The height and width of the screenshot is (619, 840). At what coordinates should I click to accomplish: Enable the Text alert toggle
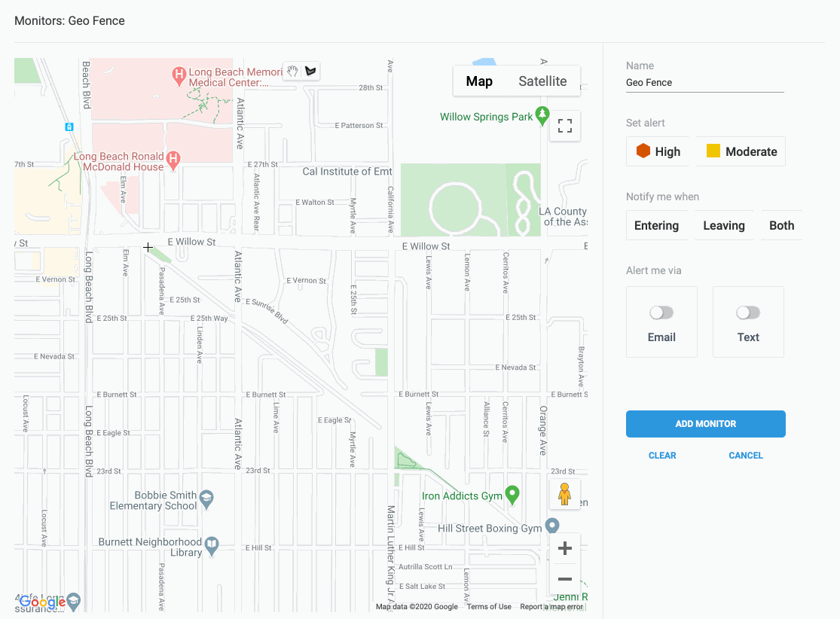pyautogui.click(x=747, y=312)
